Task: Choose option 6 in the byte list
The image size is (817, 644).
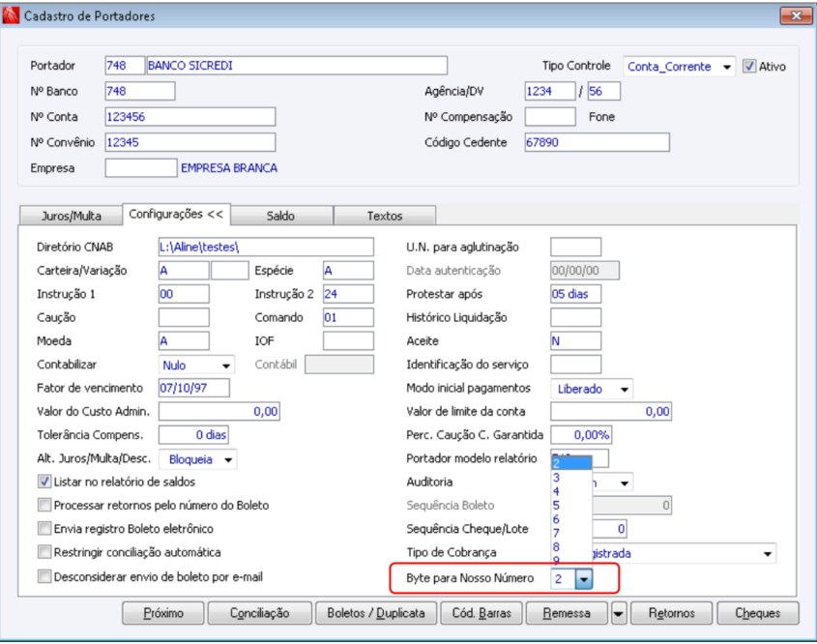Action: pos(571,519)
